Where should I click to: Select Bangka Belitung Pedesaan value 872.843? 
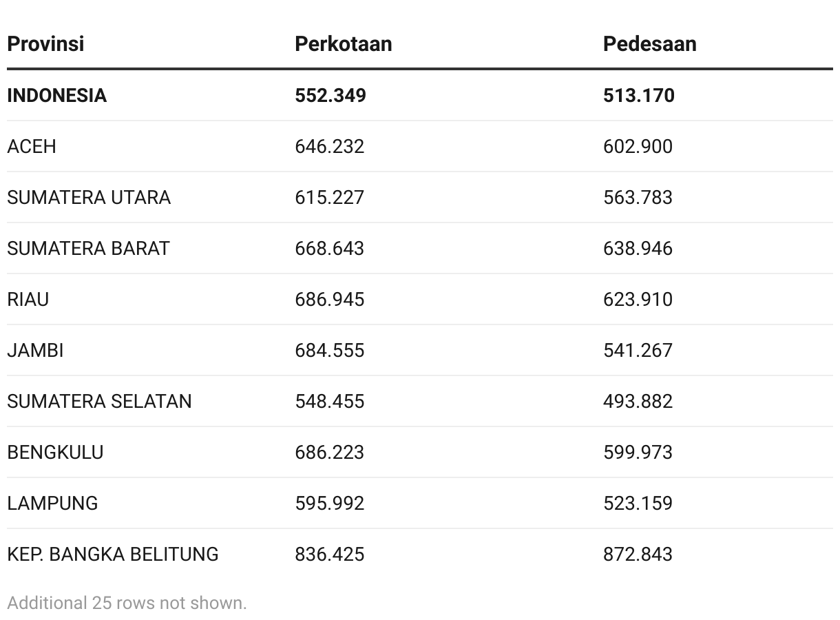[x=638, y=554]
